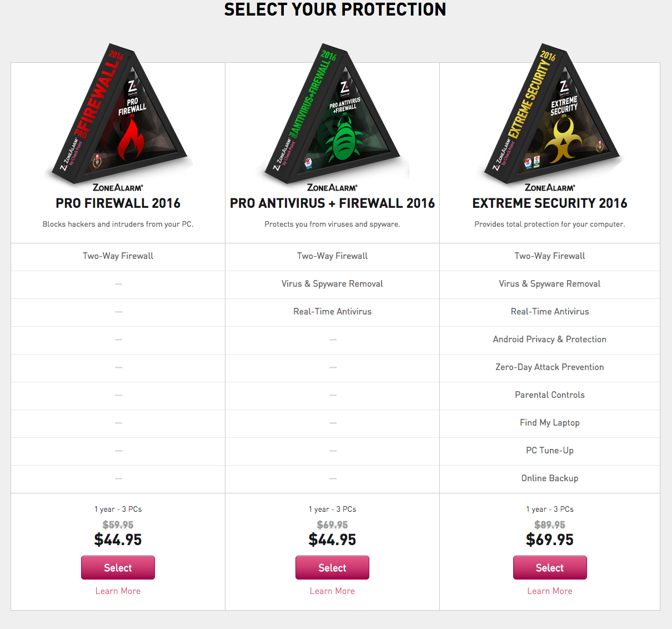Select the Pro Antivirus + Firewall plan
672x629 pixels.
pos(332,568)
